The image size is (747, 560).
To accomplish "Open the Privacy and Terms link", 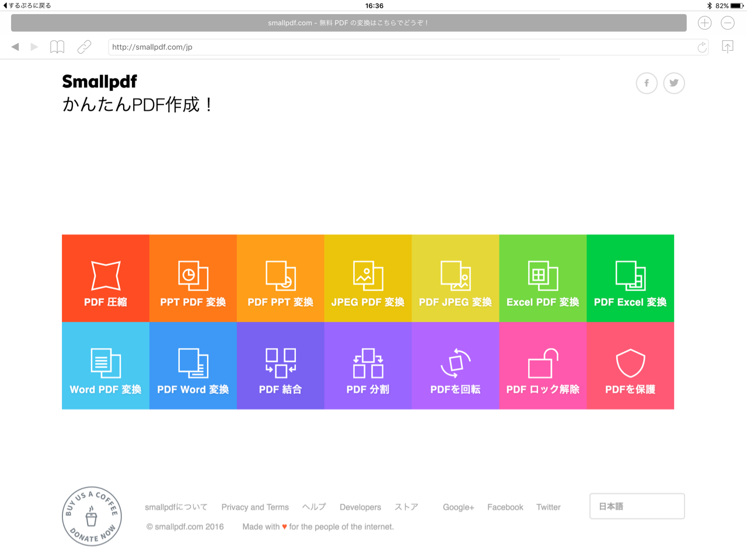I will (255, 507).
